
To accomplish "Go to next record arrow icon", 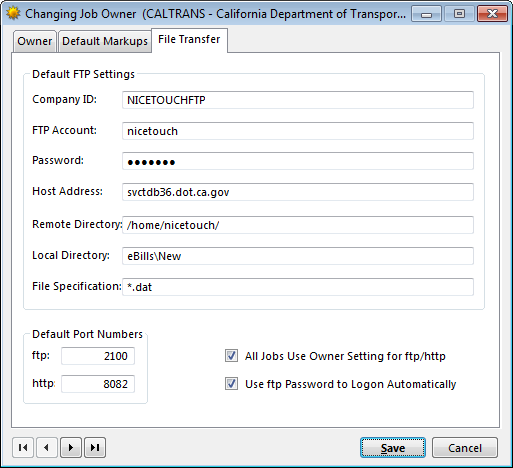I will pyautogui.click(x=71, y=447).
